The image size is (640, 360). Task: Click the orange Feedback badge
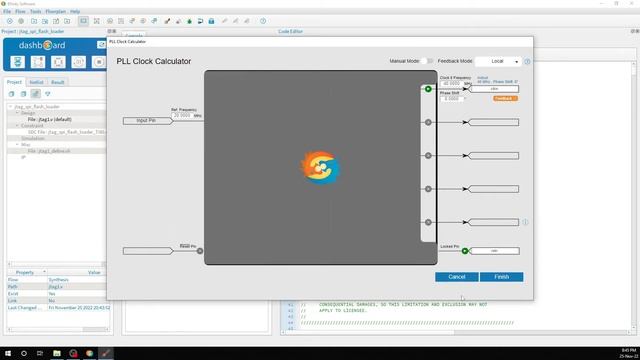(505, 98)
